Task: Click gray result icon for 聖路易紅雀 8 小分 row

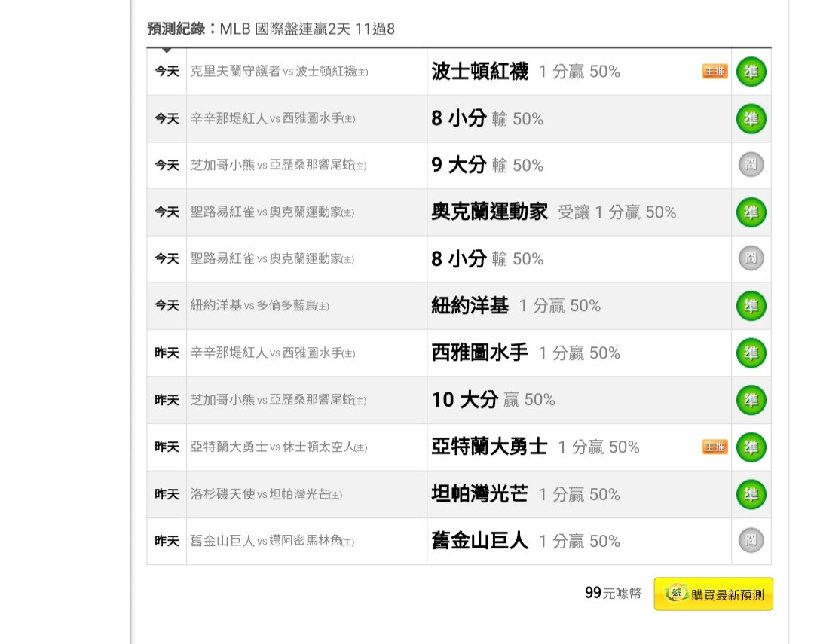Action: coord(751,258)
